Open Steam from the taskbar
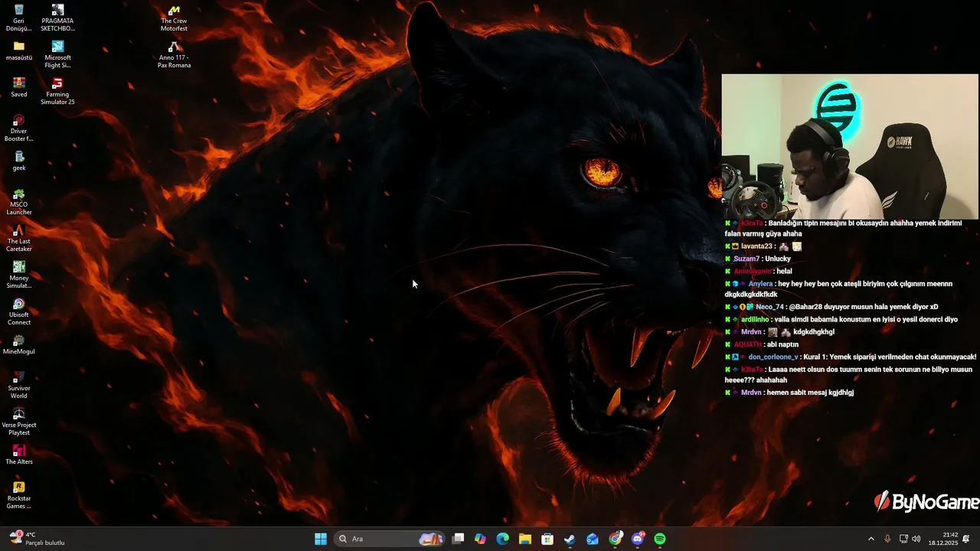Viewport: 980px width, 551px height. (x=570, y=539)
